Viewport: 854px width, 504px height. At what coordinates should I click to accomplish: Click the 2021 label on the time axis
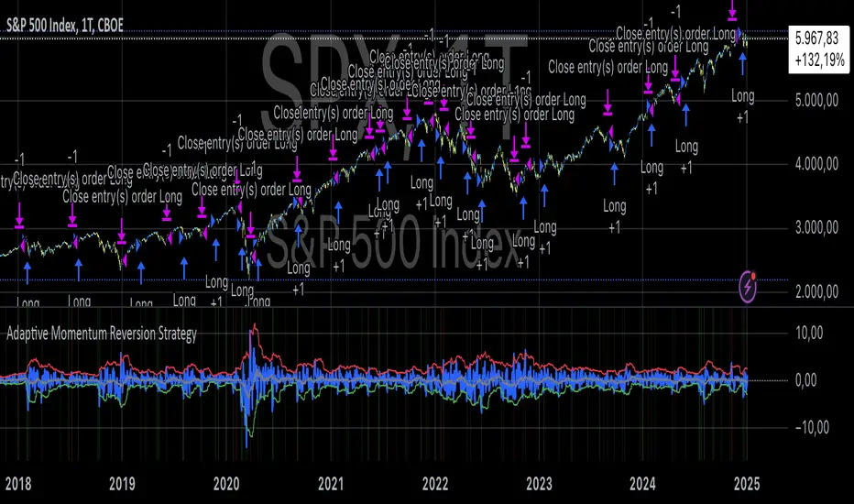[331, 484]
